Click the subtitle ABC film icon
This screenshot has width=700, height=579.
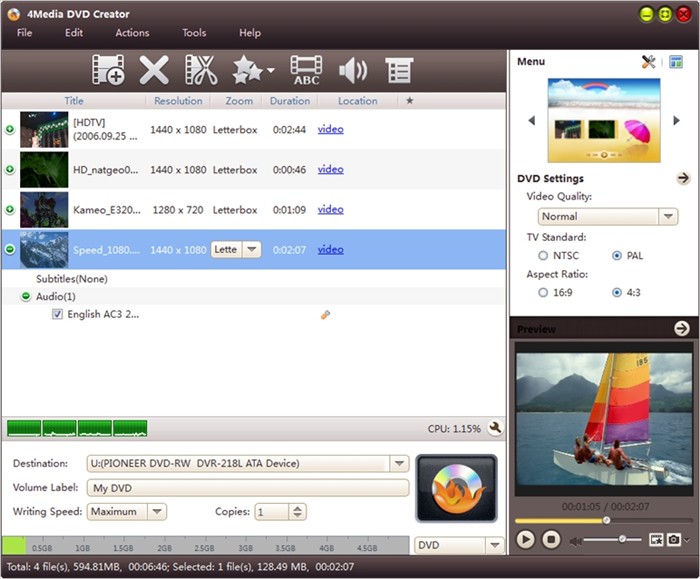tap(306, 70)
